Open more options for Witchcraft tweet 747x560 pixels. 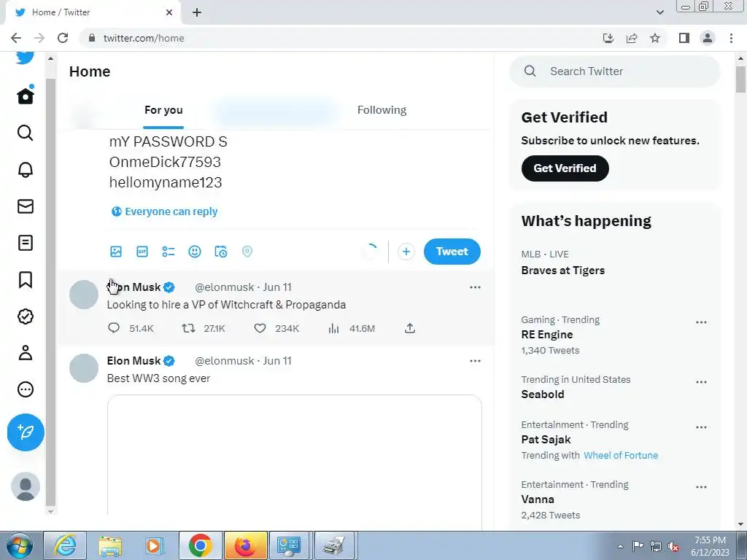click(x=475, y=287)
